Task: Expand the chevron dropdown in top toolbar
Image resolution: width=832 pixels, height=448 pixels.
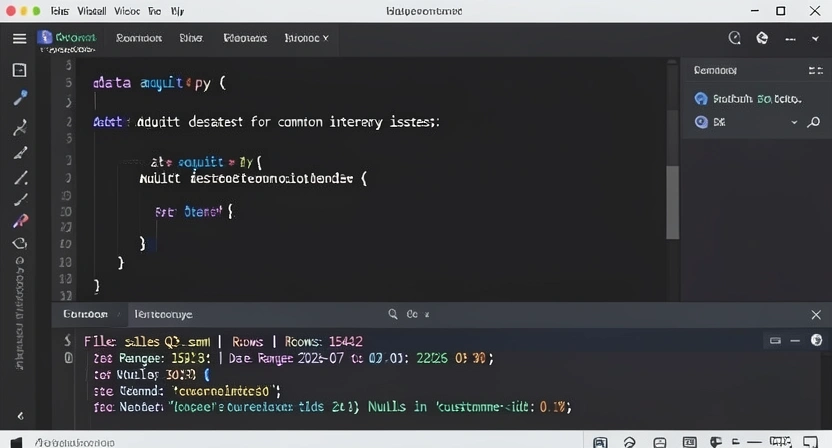Action: (815, 39)
